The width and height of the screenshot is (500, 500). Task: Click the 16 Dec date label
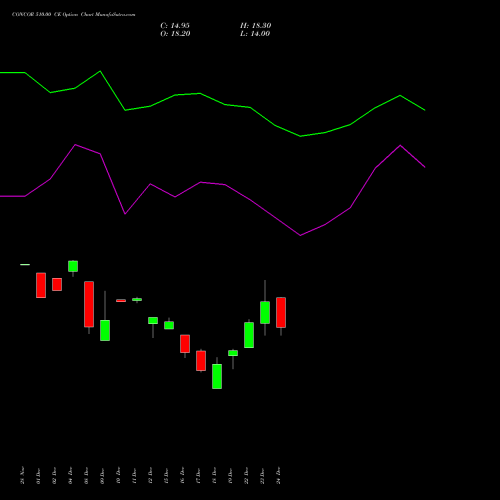pyautogui.click(x=182, y=476)
